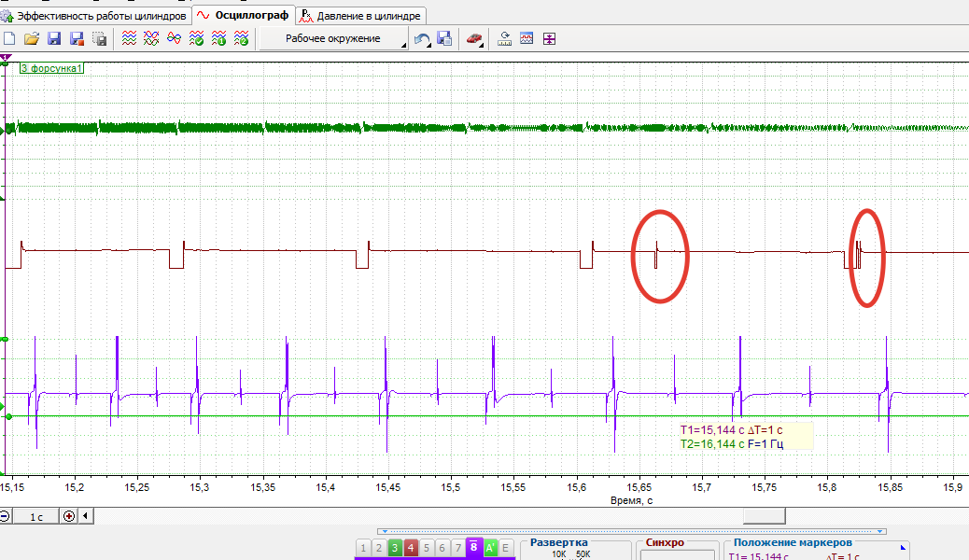
Task: Click the waveforms icon with green 2 badge
Action: pos(241,39)
